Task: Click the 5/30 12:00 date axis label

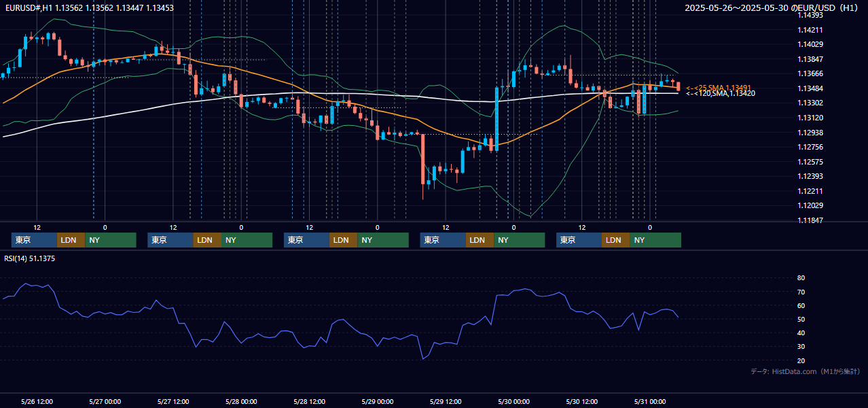Action: click(581, 401)
